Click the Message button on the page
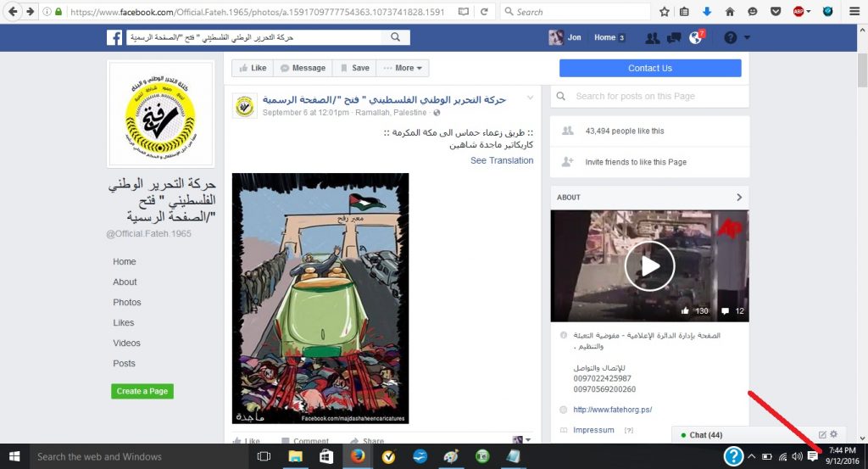 coord(303,68)
